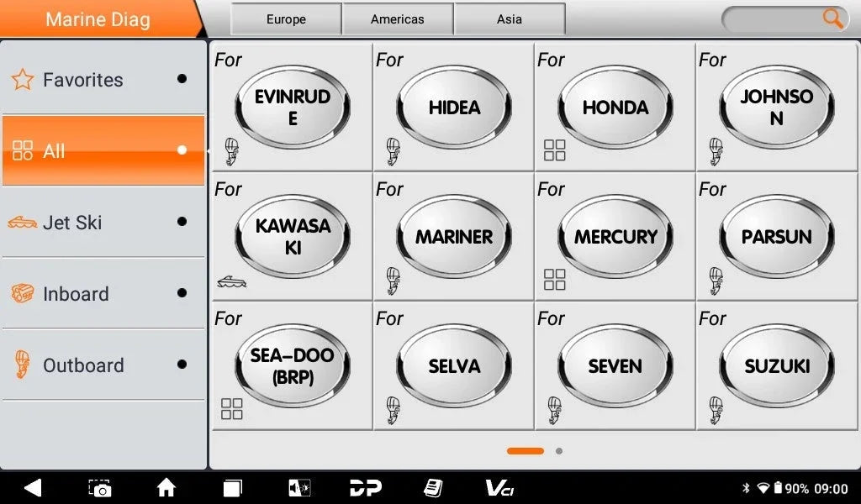The image size is (861, 504).
Task: Switch to the Asia region tab
Action: click(x=510, y=19)
